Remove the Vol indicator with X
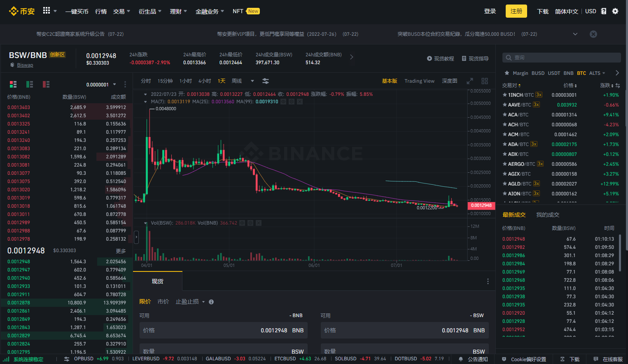This screenshot has height=364, width=628. coord(259,223)
